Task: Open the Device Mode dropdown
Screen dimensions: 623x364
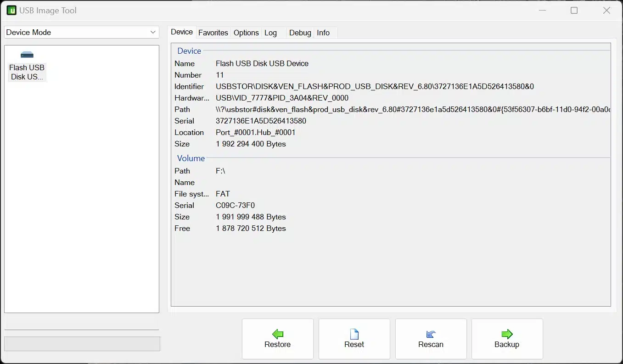Action: coord(82,32)
